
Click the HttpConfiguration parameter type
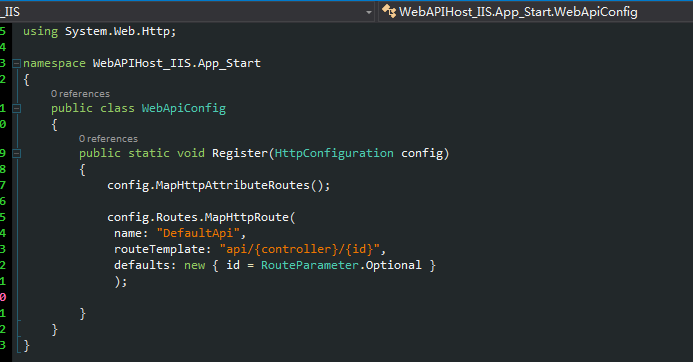(334, 153)
